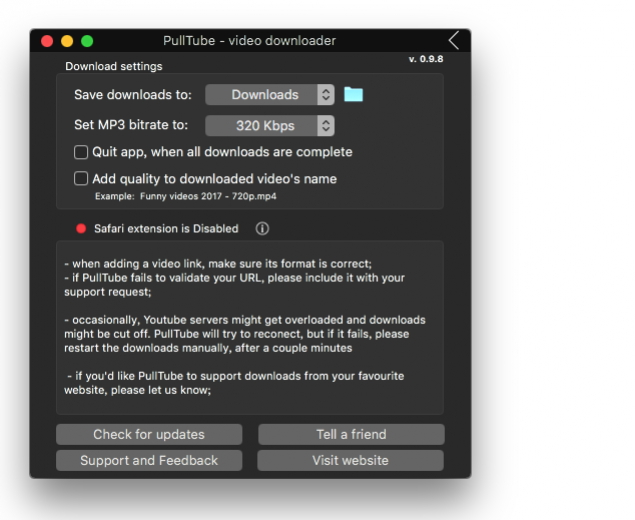Image resolution: width=635 pixels, height=520 pixels.
Task: Close the PullTube window
Action: [47, 41]
